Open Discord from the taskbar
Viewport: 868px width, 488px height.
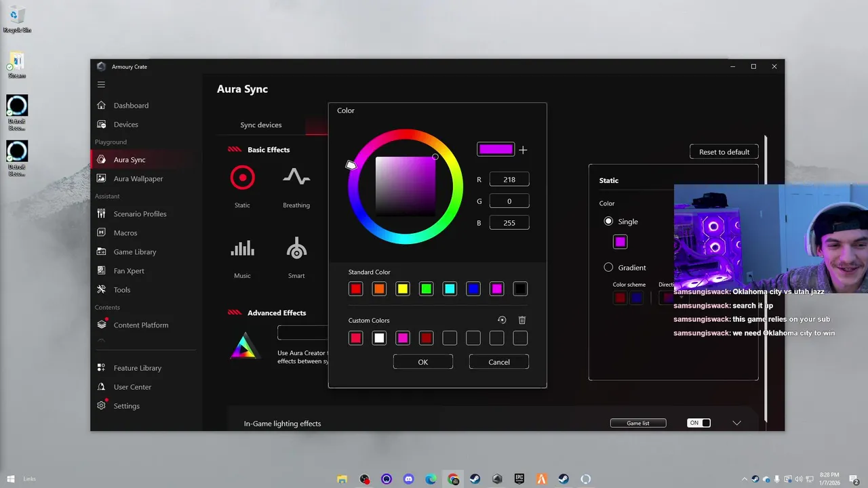(x=409, y=479)
